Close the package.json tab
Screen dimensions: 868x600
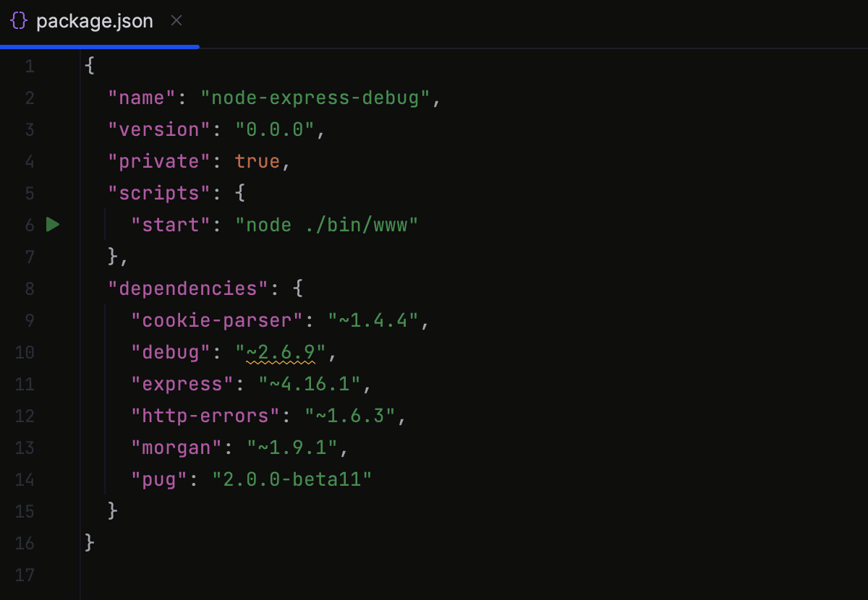pos(176,21)
